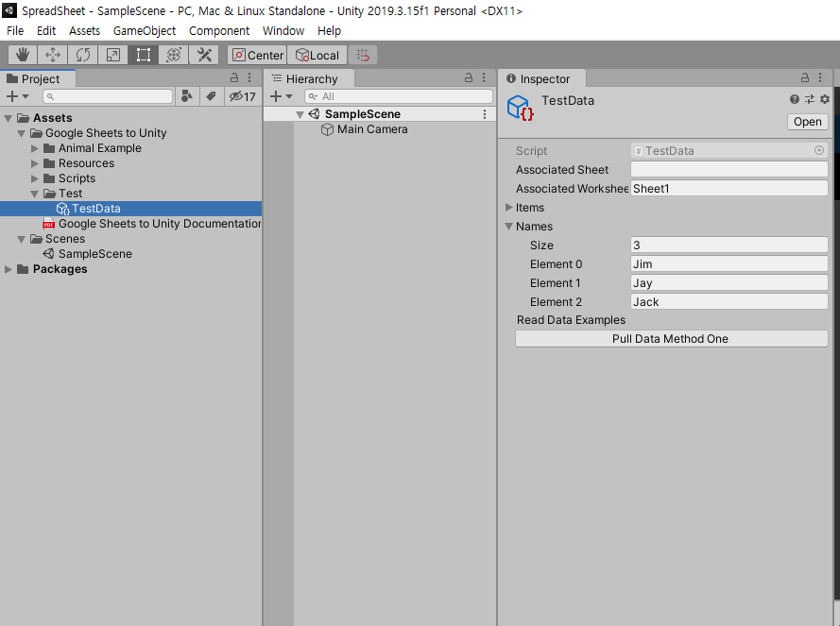Image resolution: width=840 pixels, height=626 pixels.
Task: Lock the Hierarchy panel
Action: tap(469, 77)
